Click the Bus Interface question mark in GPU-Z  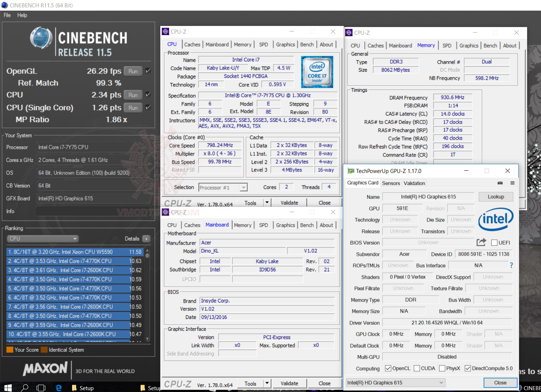tap(511, 265)
